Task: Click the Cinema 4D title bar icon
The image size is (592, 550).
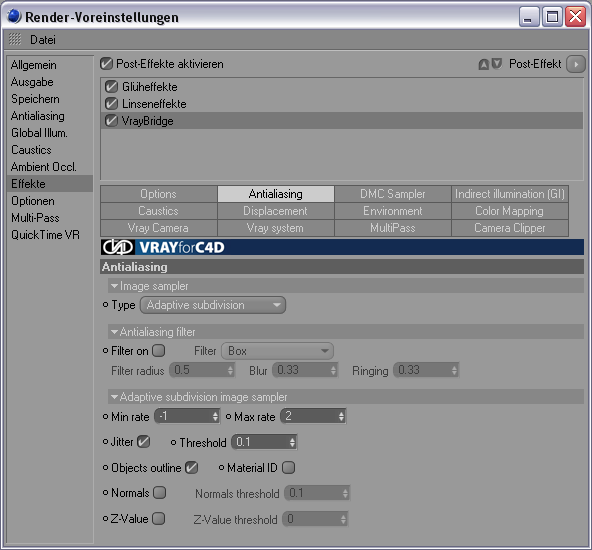Action: pos(14,17)
